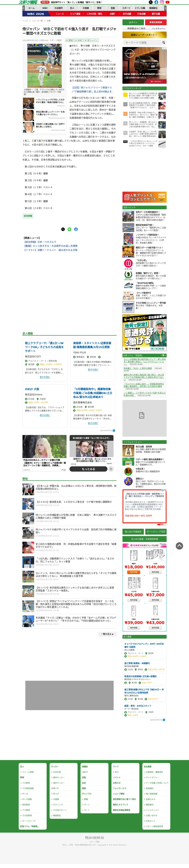The width and height of the screenshot is (189, 868).
Task: Click the search magnifier icon
Action: 164,42
